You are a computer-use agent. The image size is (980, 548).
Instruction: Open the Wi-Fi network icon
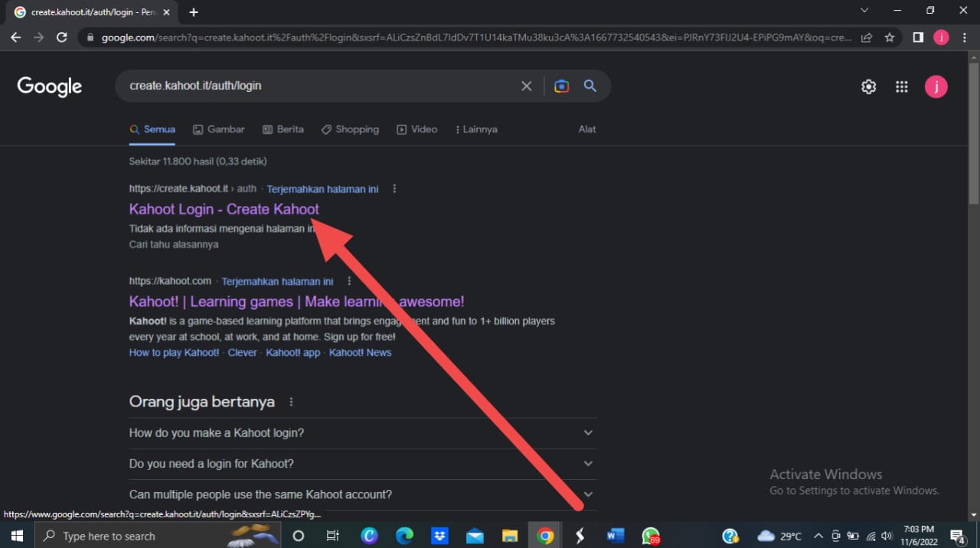(x=870, y=536)
